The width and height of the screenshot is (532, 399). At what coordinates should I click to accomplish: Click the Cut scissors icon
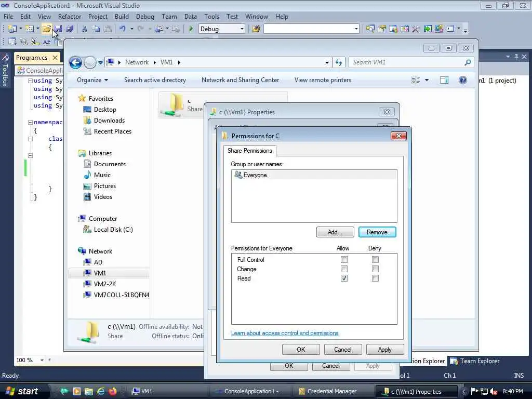point(85,29)
